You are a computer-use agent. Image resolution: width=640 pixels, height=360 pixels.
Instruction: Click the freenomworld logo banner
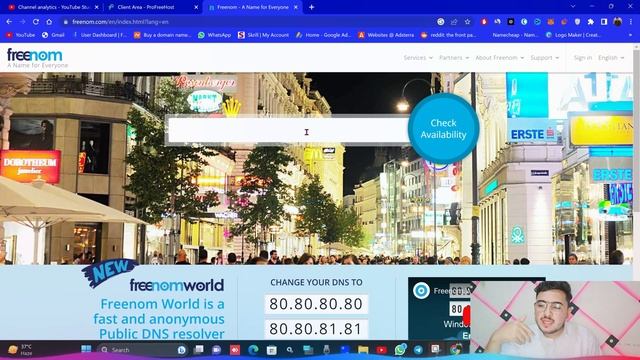pos(176,285)
